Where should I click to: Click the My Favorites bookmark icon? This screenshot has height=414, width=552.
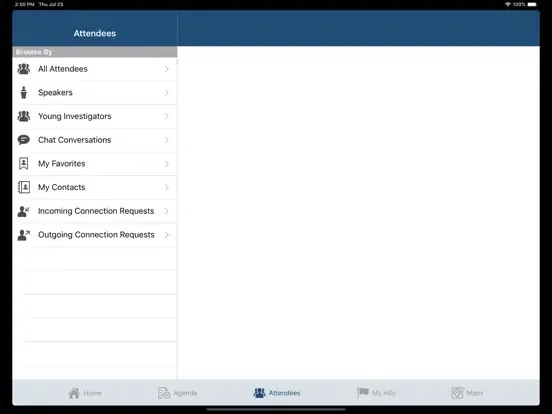point(24,164)
